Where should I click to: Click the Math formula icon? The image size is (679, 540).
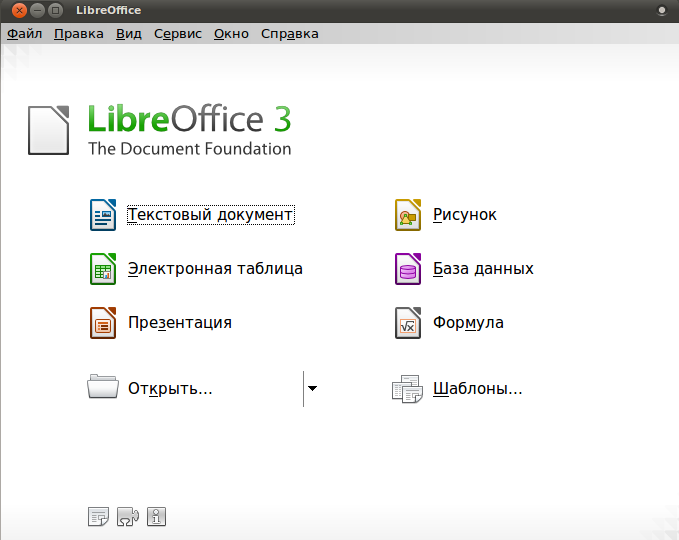pos(408,323)
